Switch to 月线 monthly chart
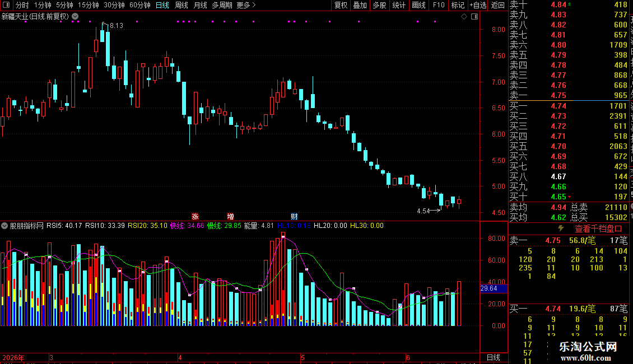The image size is (633, 364). pyautogui.click(x=200, y=5)
